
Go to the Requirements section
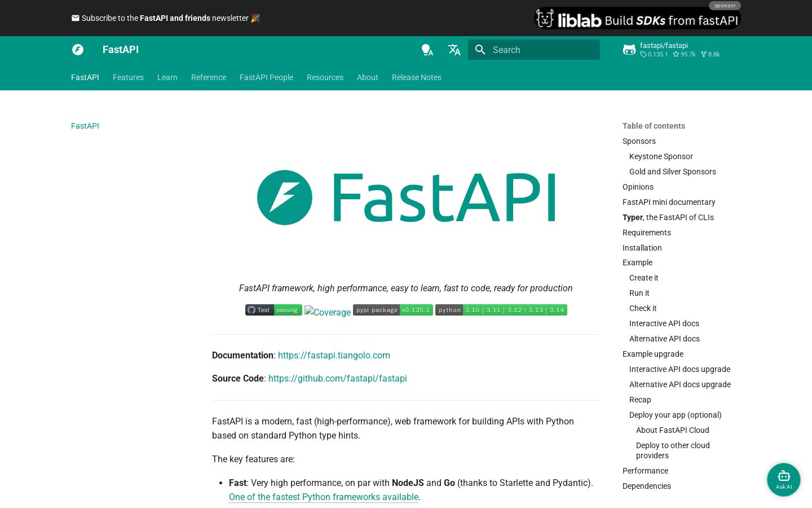pos(647,233)
